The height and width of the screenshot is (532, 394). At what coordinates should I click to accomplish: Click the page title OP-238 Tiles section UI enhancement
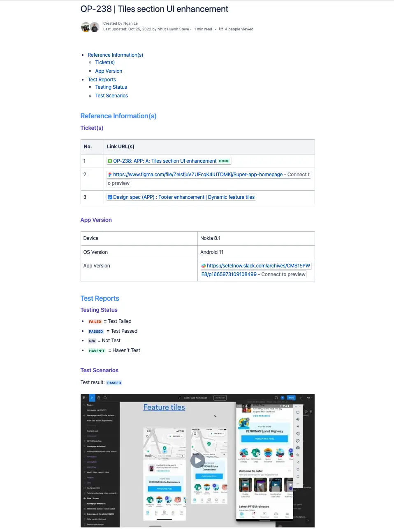[154, 9]
